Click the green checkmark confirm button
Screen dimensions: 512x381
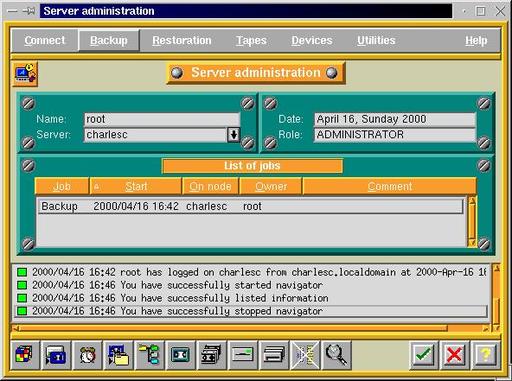[423, 355]
